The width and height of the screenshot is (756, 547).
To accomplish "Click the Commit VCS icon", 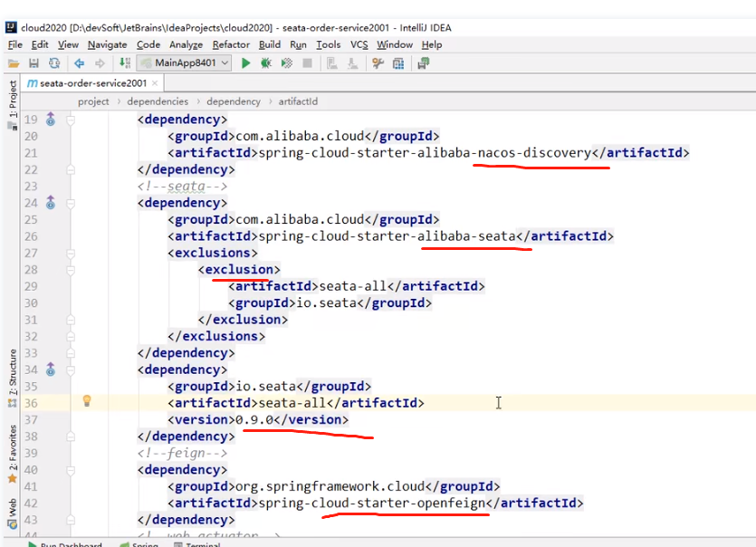I will pos(352,63).
